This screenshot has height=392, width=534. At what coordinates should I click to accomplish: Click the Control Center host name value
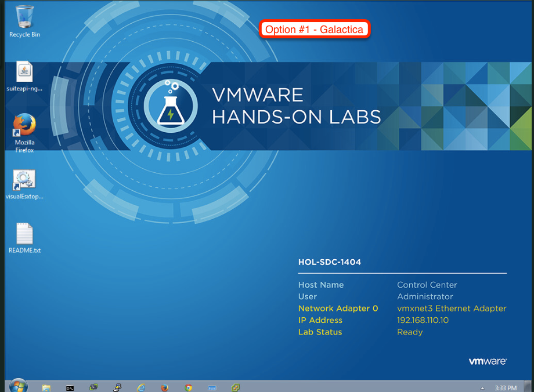[427, 285]
